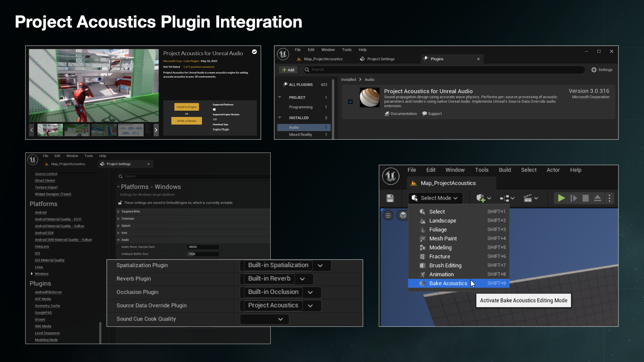The image size is (644, 362).
Task: Open Sound Cue Cook Quality dropdown
Action: point(264,319)
